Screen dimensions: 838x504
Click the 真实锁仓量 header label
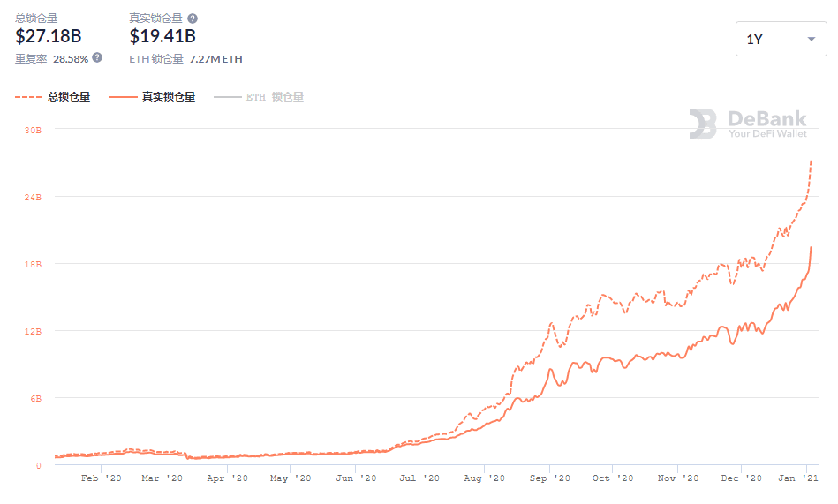point(156,19)
